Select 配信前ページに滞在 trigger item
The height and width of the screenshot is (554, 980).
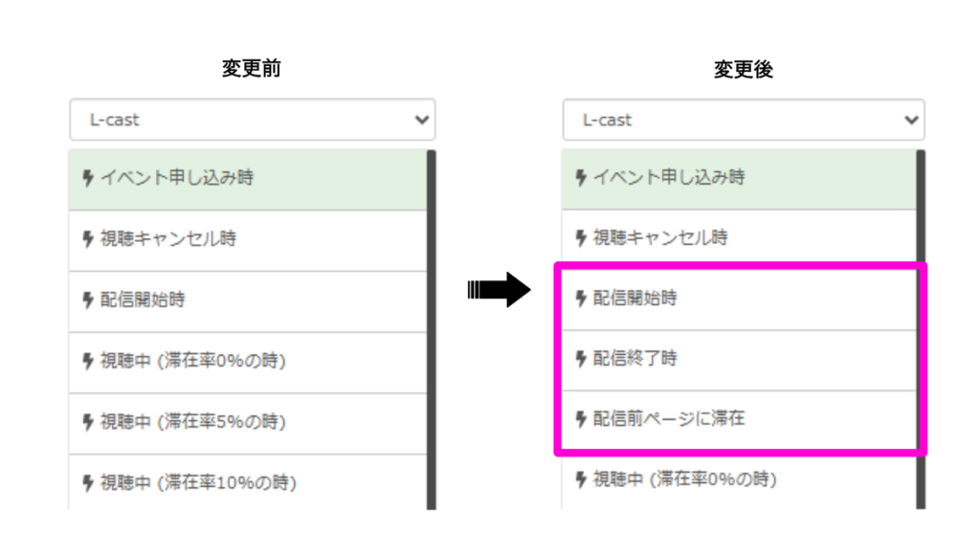pyautogui.click(x=739, y=420)
